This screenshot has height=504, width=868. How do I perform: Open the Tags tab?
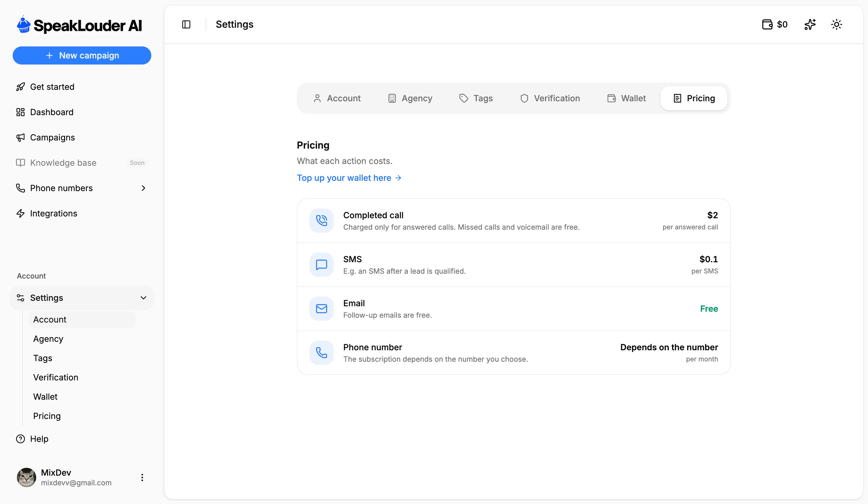tap(476, 99)
